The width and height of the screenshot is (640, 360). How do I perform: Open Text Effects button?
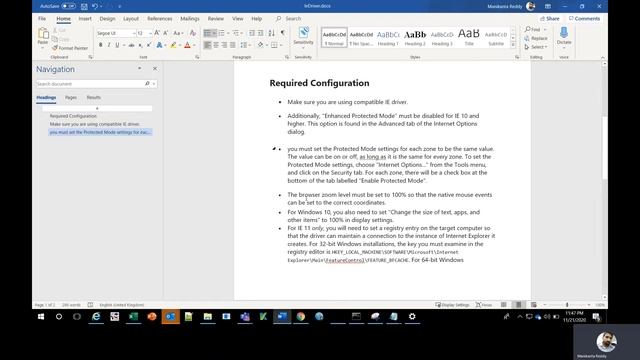(x=159, y=45)
